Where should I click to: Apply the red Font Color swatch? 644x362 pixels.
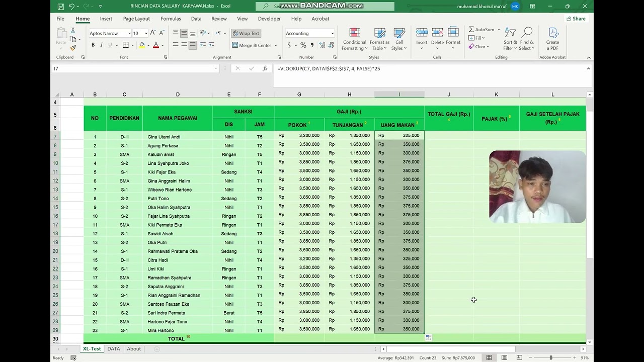coord(156,45)
